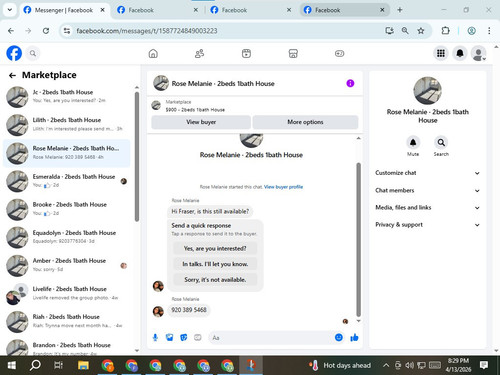The image size is (500, 375).
Task: Open Facebook notifications bell
Action: (460, 53)
